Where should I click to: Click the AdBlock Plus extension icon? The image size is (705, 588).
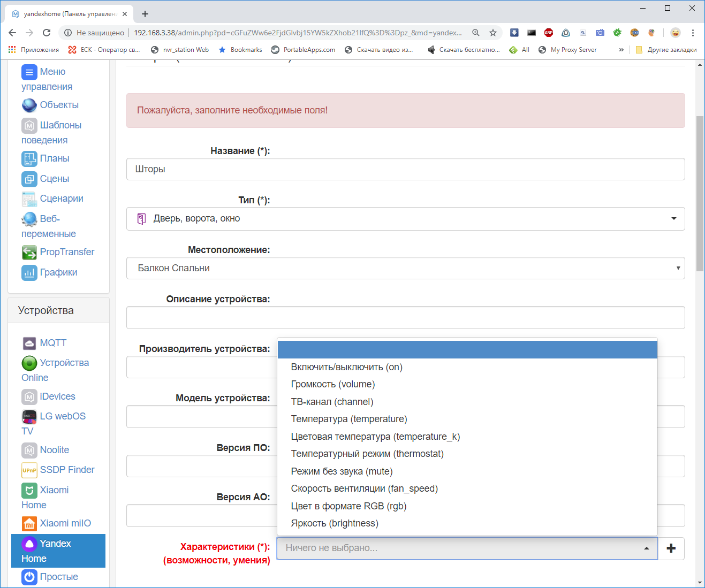[549, 33]
